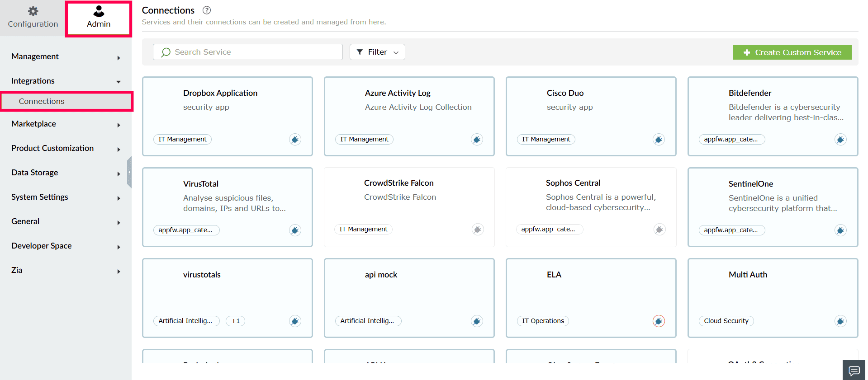
Task: Click the 'Azure Activity Log Collection' description
Action: coord(418,107)
